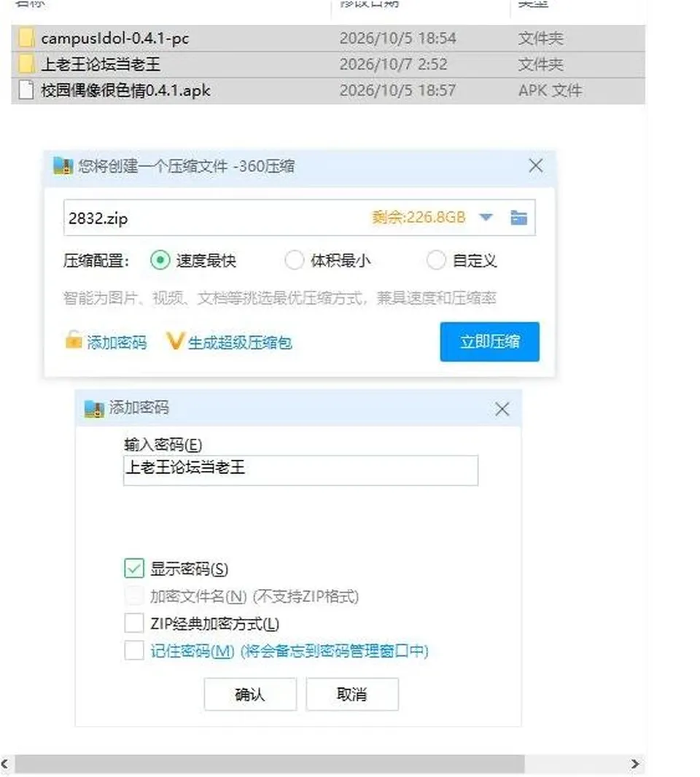Image resolution: width=700 pixels, height=777 pixels.
Task: Click the 生成超级压缩包 link
Action: click(240, 342)
